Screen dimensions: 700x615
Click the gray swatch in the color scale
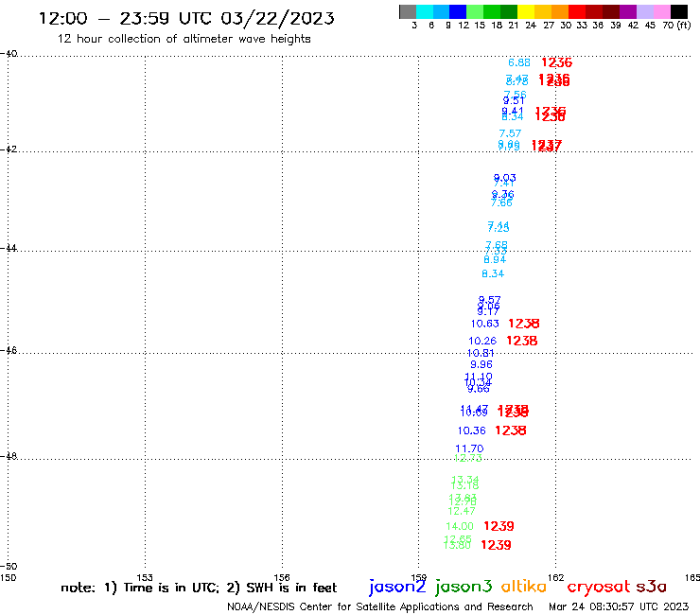coord(408,11)
